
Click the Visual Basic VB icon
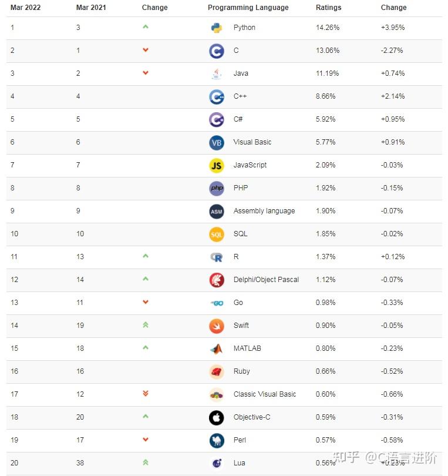[x=217, y=142]
